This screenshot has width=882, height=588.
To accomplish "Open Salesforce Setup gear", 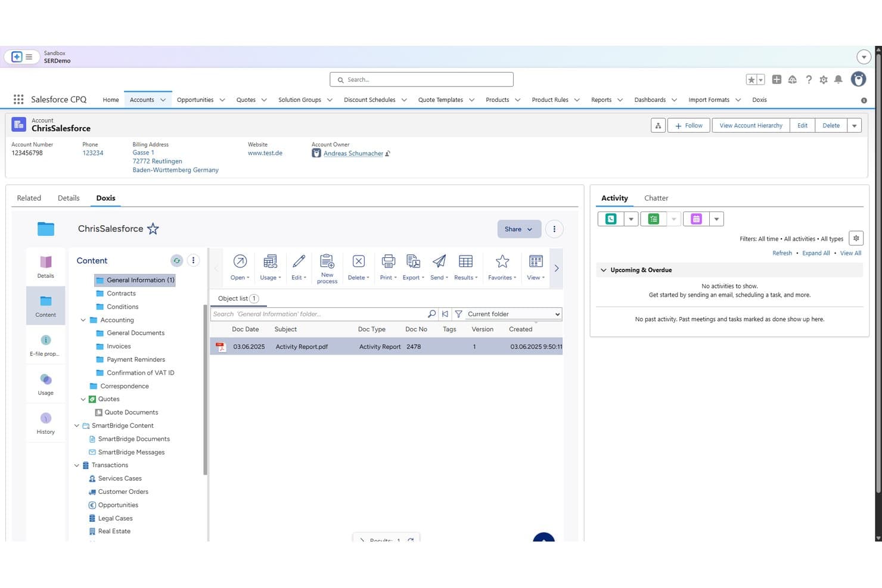I will pos(824,79).
